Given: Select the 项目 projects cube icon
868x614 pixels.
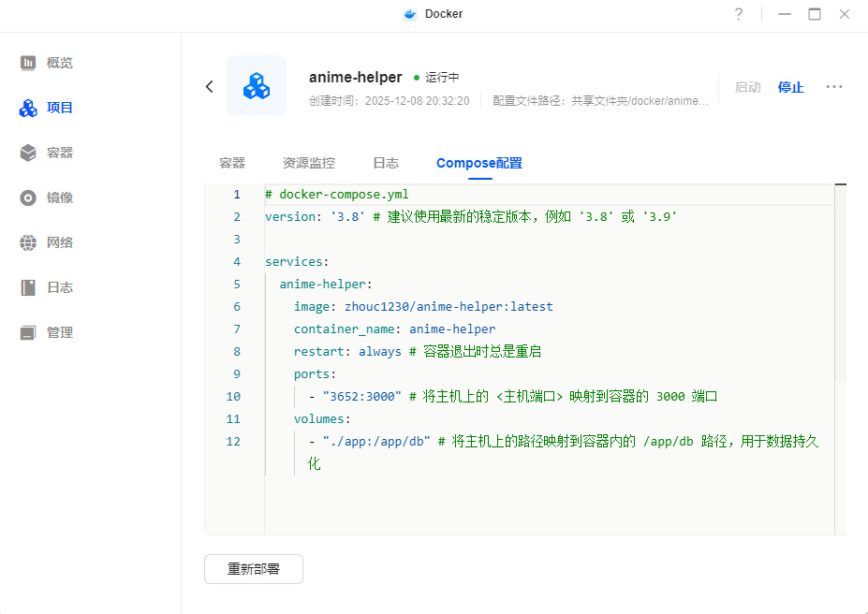Looking at the screenshot, I should [28, 108].
